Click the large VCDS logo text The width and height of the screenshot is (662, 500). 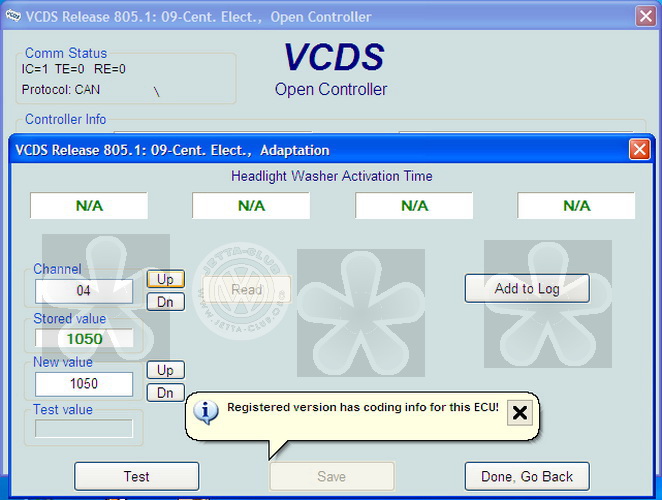(334, 57)
